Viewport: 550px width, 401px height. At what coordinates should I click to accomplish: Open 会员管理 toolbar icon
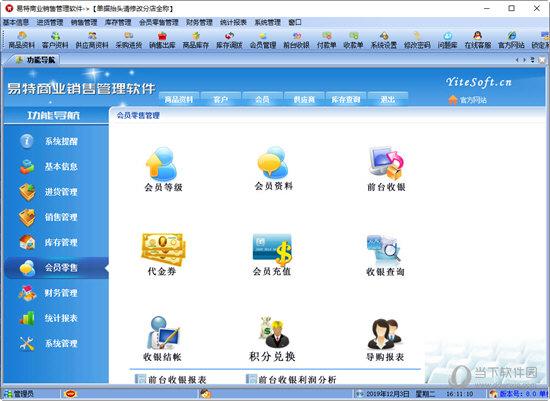(263, 40)
